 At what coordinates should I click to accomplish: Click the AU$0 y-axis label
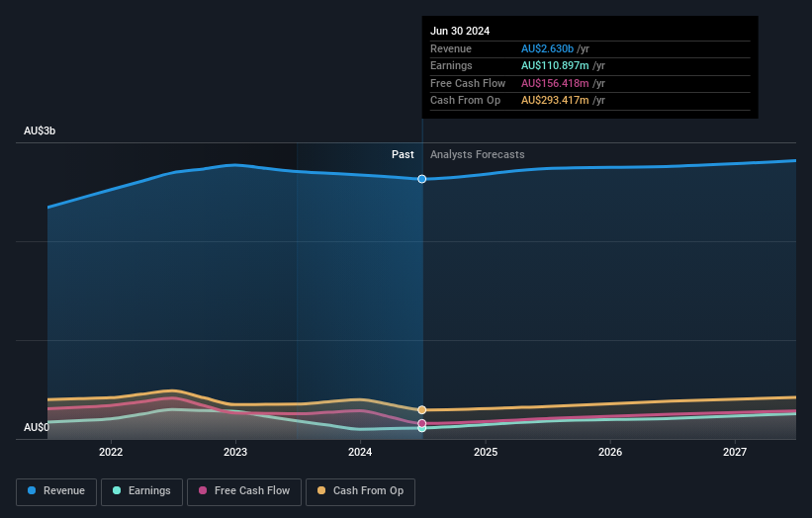coord(37,427)
